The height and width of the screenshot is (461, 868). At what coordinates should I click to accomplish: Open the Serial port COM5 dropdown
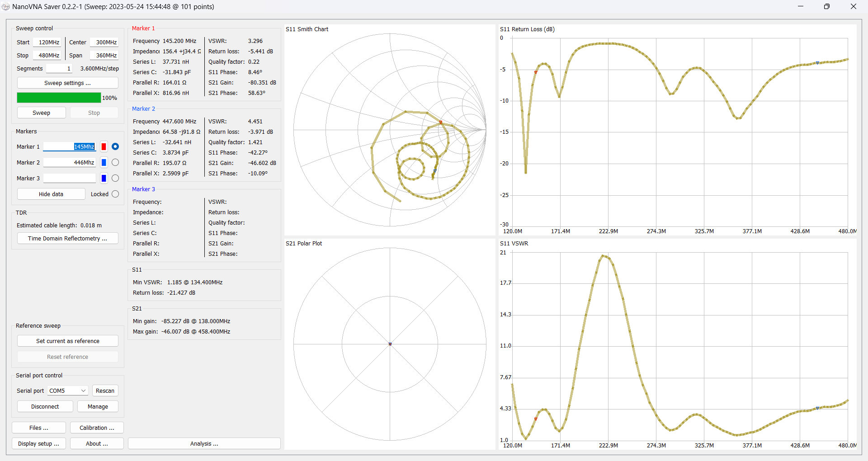[x=67, y=390]
